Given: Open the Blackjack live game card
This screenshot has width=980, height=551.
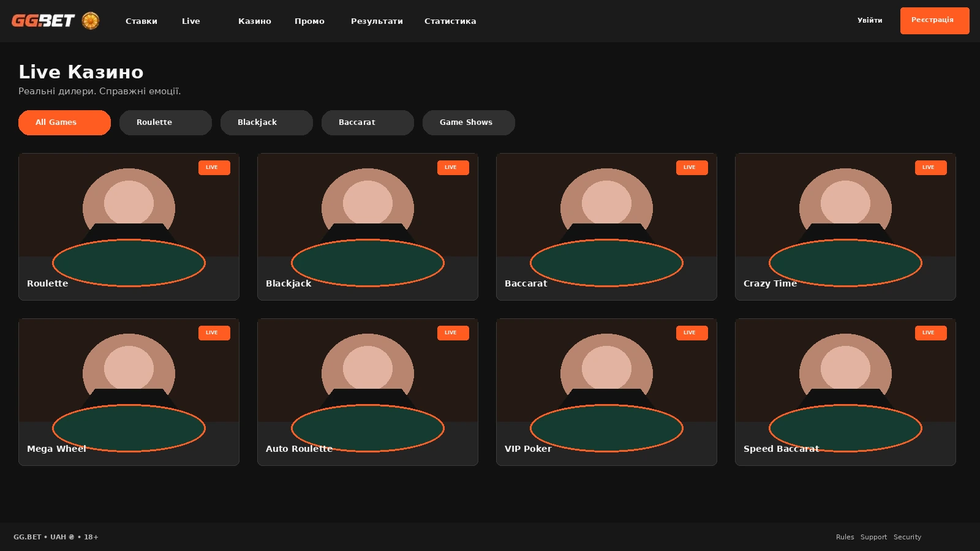Looking at the screenshot, I should [367, 227].
